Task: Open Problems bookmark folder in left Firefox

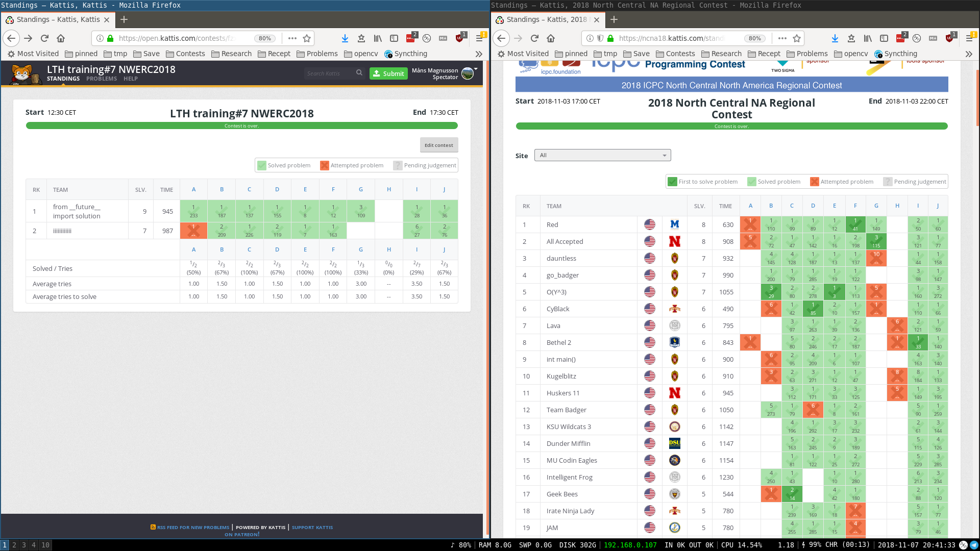Action: point(317,54)
